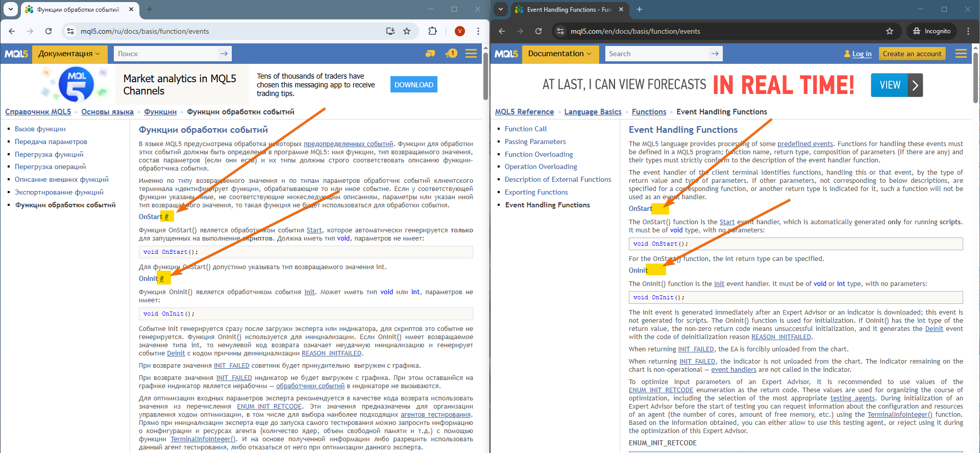
Task: Click the 'Create an account' button
Action: 912,54
